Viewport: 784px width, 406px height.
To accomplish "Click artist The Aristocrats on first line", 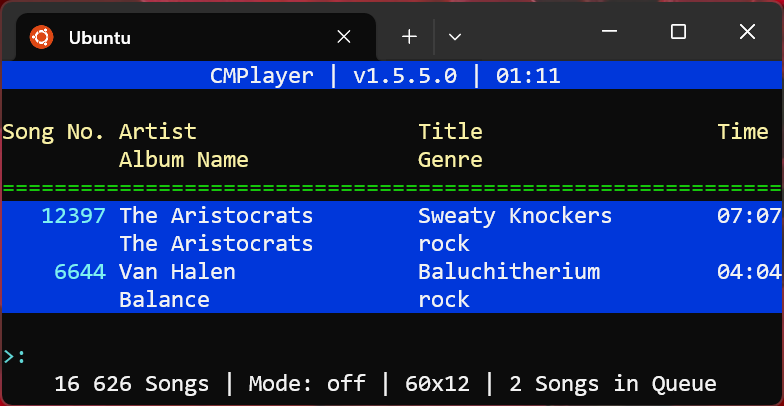I will click(x=216, y=216).
